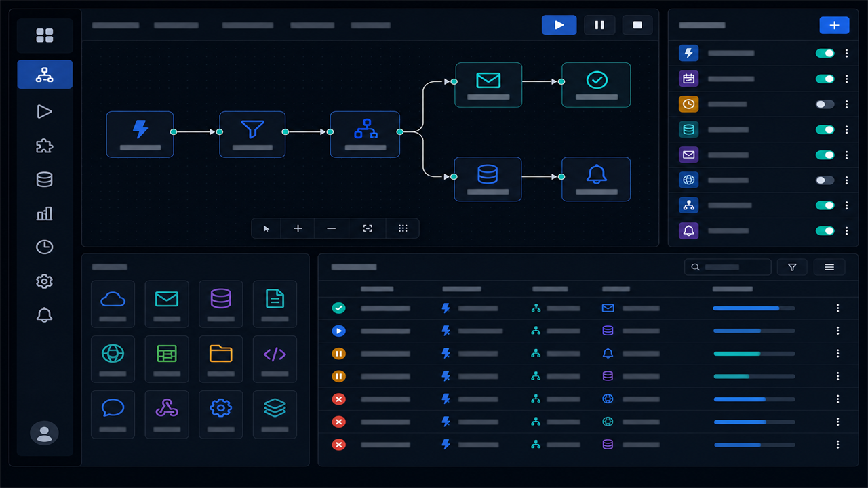Open the puzzle-piece integrations icon in sidebar
Image resolution: width=868 pixels, height=488 pixels.
45,146
